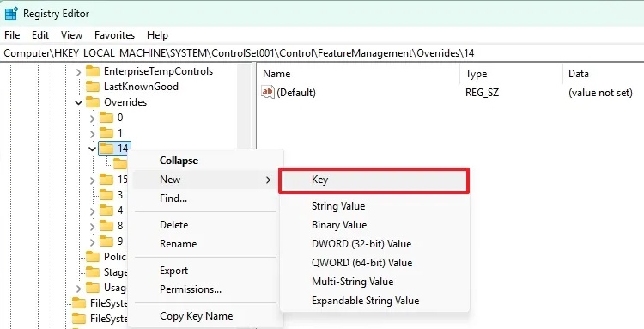Click the (Default) string value icon
The image size is (644, 329).
click(267, 92)
